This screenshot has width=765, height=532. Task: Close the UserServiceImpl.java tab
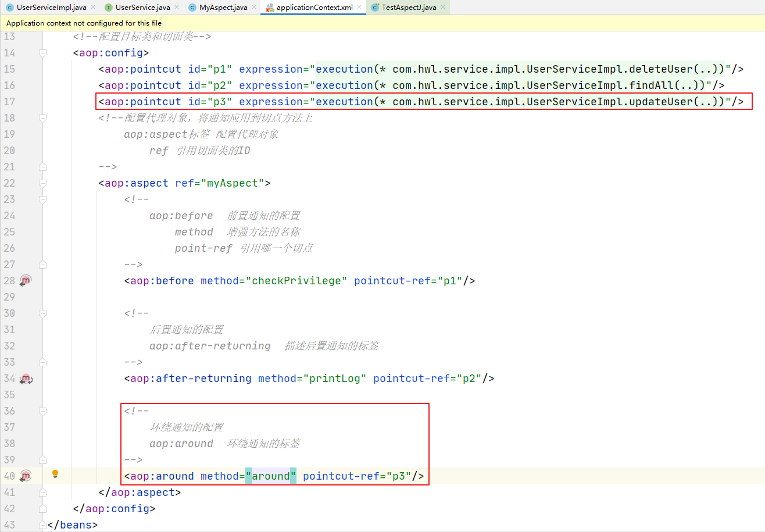click(x=93, y=8)
